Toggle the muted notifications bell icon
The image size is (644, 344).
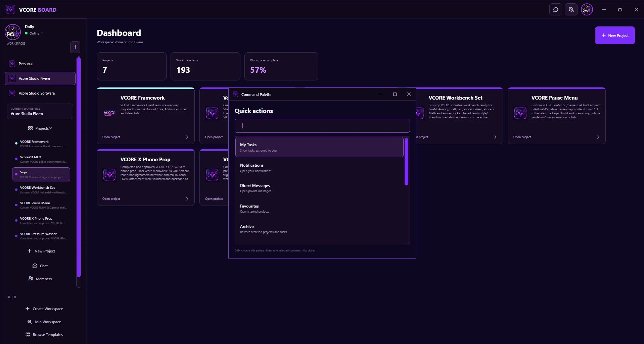point(571,10)
